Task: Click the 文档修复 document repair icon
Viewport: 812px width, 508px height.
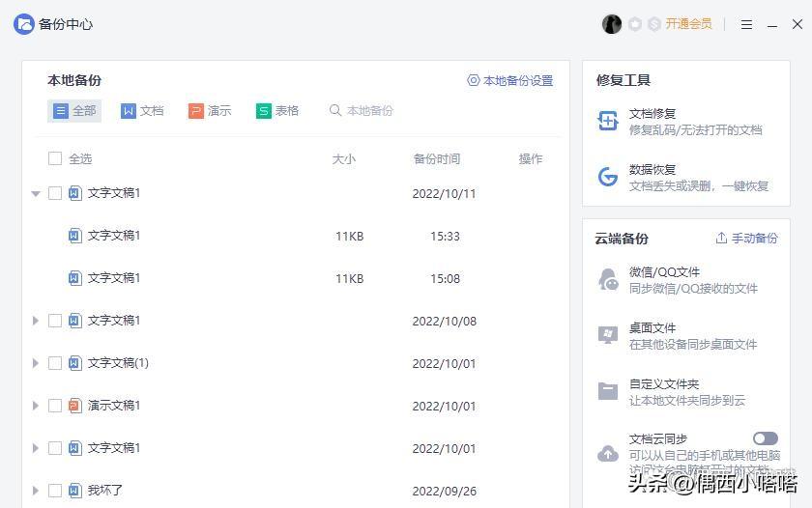Action: (x=608, y=121)
